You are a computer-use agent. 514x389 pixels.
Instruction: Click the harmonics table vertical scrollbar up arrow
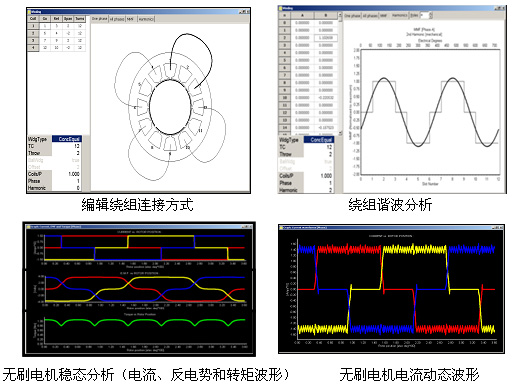click(340, 15)
